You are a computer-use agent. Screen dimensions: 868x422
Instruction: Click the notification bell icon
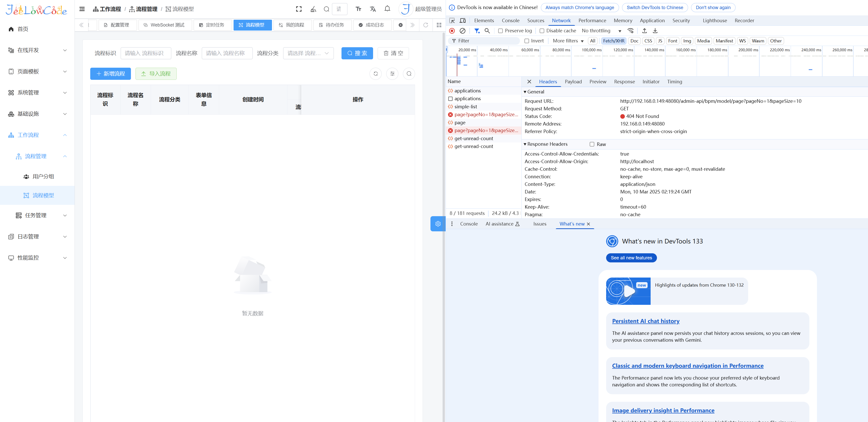tap(387, 9)
